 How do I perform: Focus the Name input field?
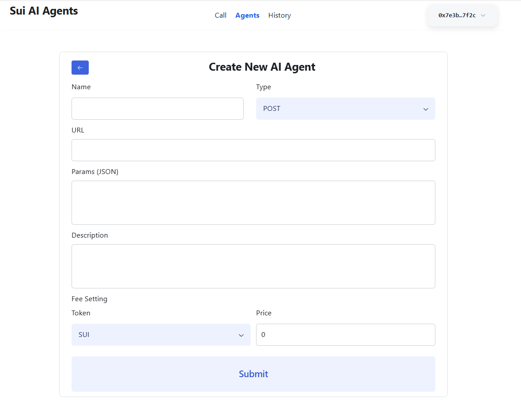coord(158,109)
